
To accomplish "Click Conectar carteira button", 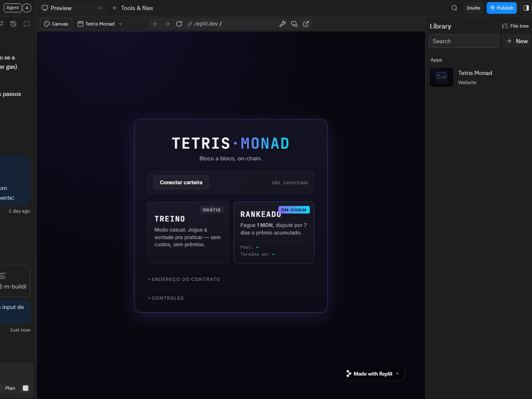I will (x=181, y=182).
